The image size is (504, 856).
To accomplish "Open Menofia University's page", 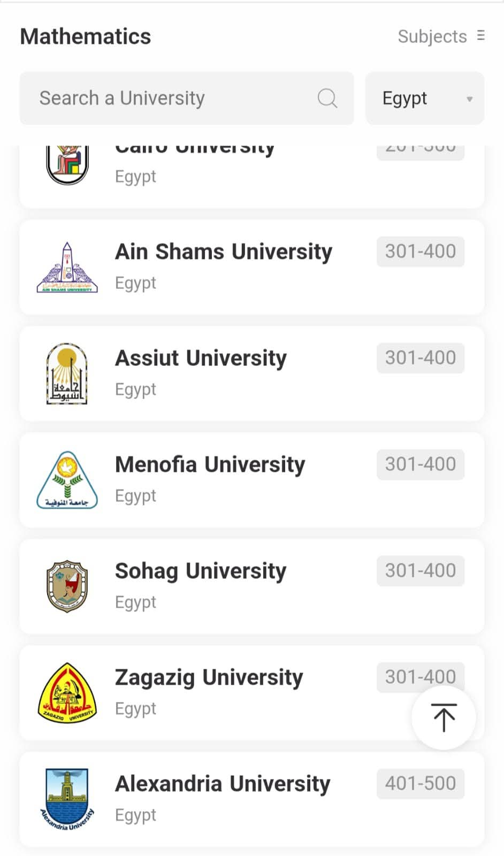I will pos(210,464).
